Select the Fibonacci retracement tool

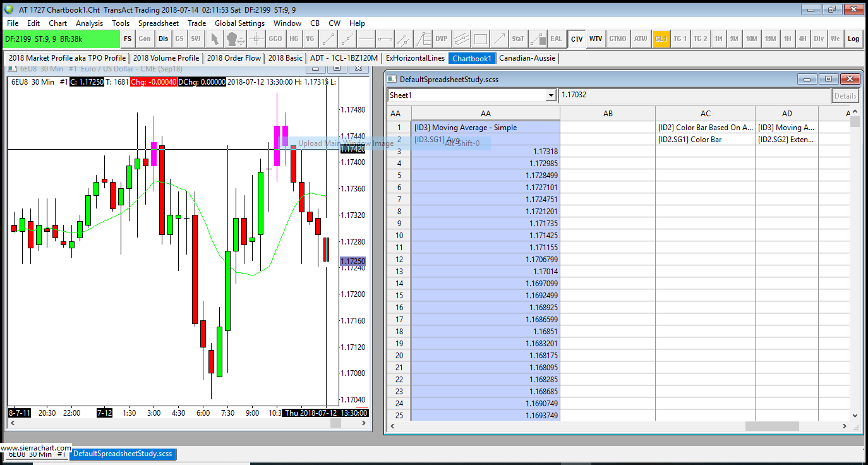pos(423,39)
